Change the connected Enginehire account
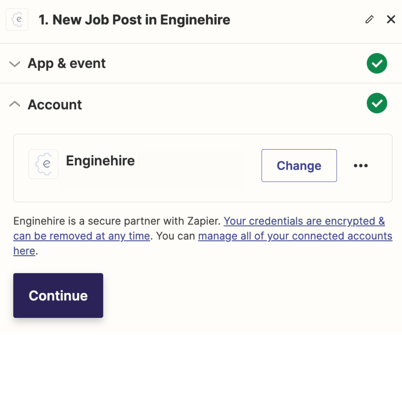The height and width of the screenshot is (402, 402). pos(299,165)
